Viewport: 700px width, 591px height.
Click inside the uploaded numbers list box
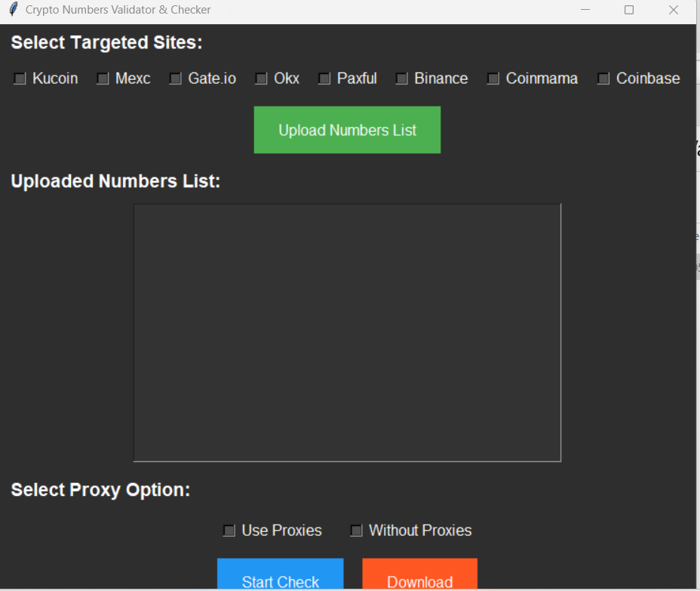pos(347,333)
